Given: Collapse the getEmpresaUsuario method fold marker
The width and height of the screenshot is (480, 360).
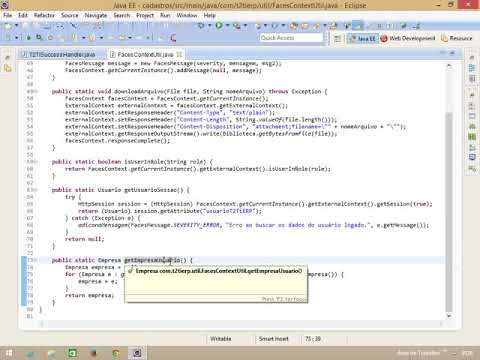Looking at the screenshot, I should [x=36, y=260].
